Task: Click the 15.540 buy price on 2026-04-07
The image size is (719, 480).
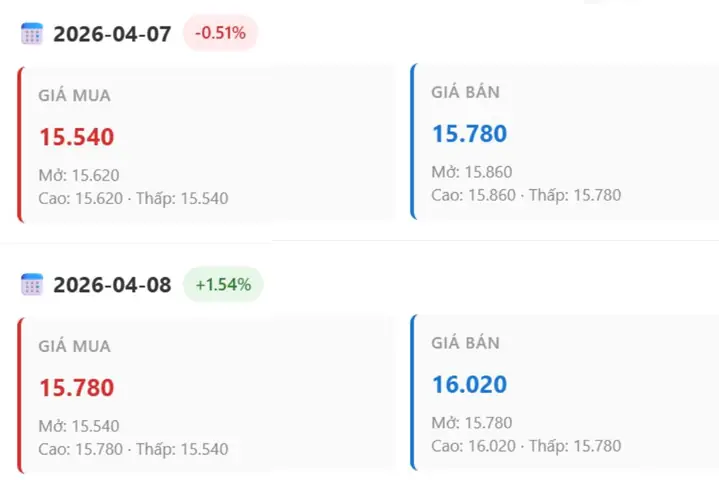Action: [x=77, y=137]
